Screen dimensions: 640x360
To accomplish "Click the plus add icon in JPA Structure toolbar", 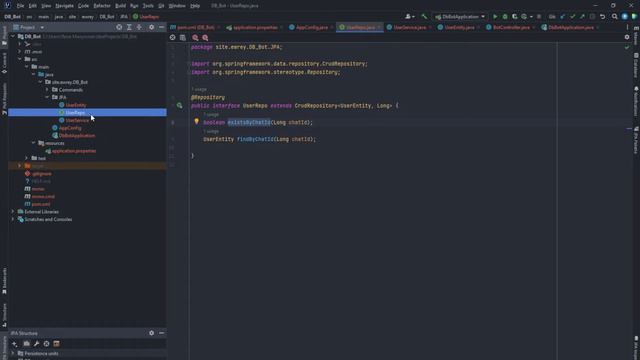I will point(15,344).
